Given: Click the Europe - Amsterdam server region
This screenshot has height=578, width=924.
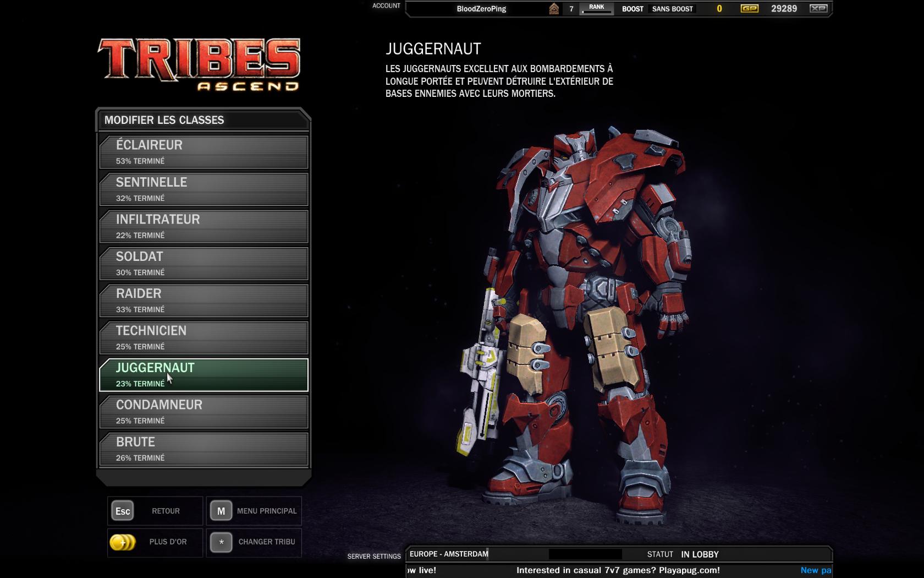Looking at the screenshot, I should click(449, 554).
